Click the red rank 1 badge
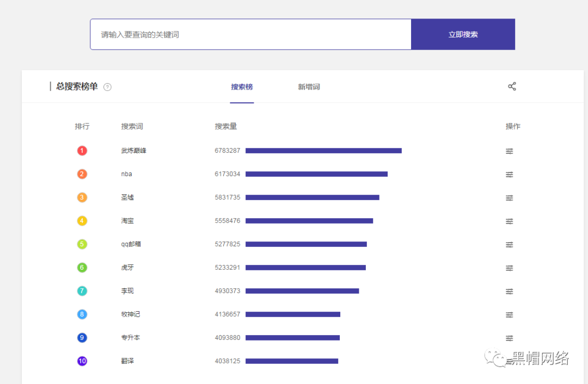The image size is (588, 384). click(82, 151)
